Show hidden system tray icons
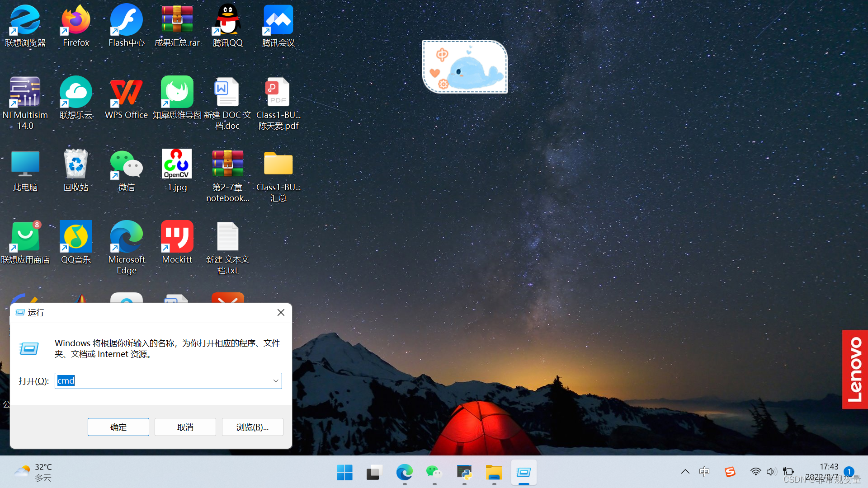Screen dimensions: 868x488 pyautogui.click(x=685, y=472)
